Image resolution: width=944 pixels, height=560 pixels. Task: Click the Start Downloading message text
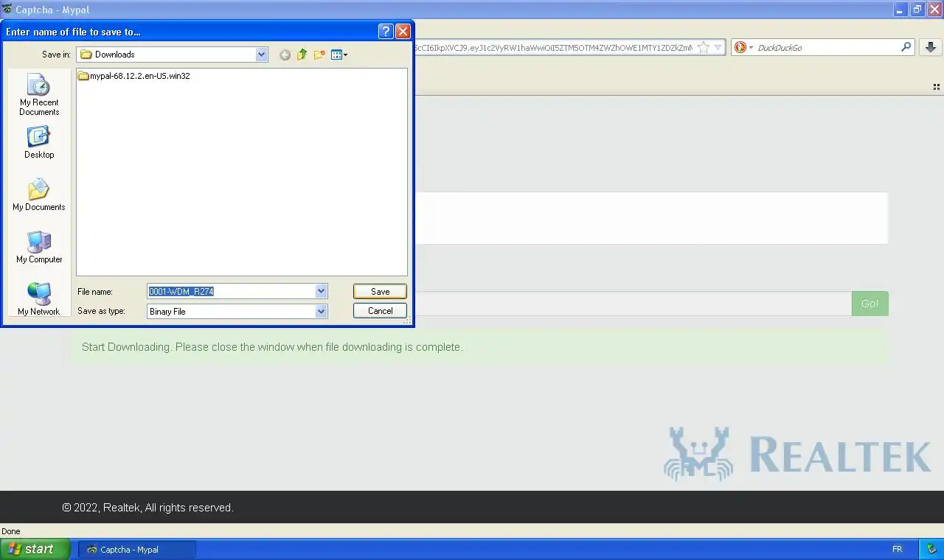pos(272,347)
